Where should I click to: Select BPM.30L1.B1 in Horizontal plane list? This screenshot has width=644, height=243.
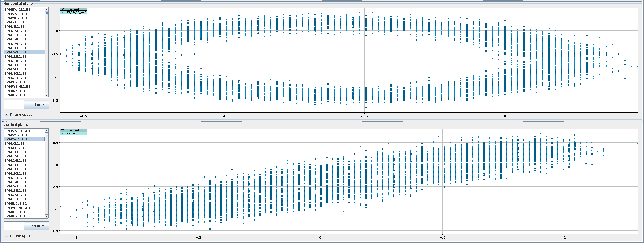tap(24, 73)
